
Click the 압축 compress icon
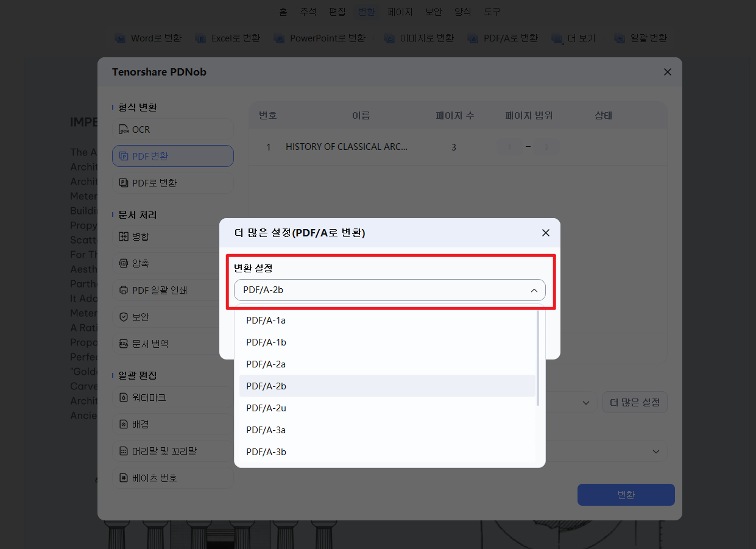pos(124,263)
